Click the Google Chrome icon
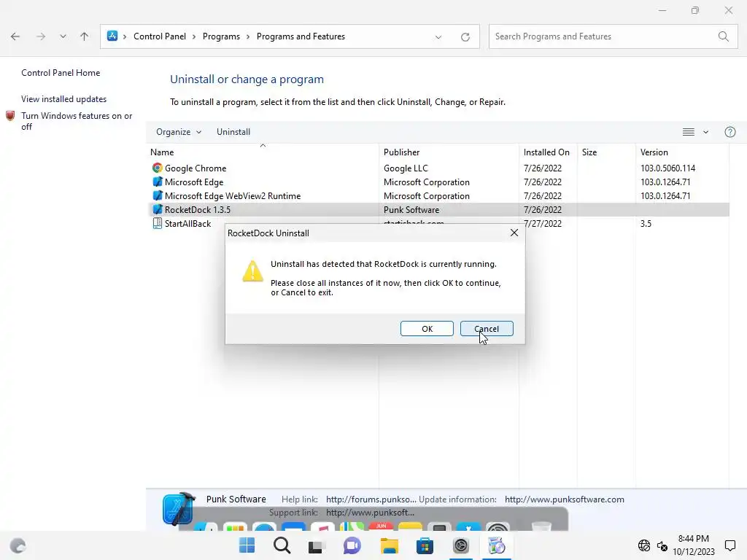 coord(158,168)
